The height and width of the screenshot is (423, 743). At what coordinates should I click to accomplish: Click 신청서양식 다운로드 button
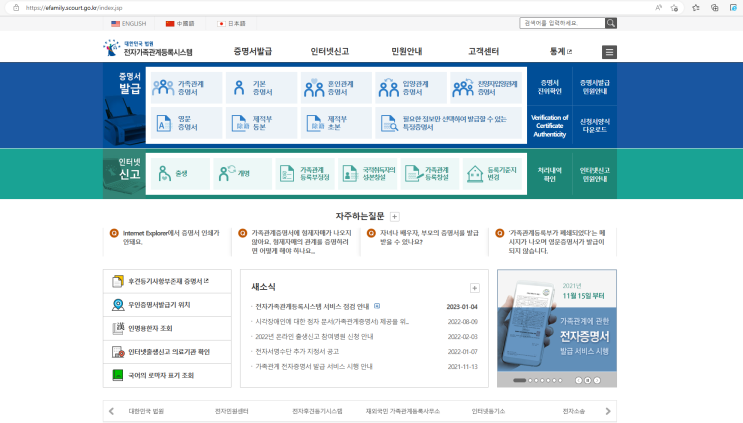click(x=595, y=126)
